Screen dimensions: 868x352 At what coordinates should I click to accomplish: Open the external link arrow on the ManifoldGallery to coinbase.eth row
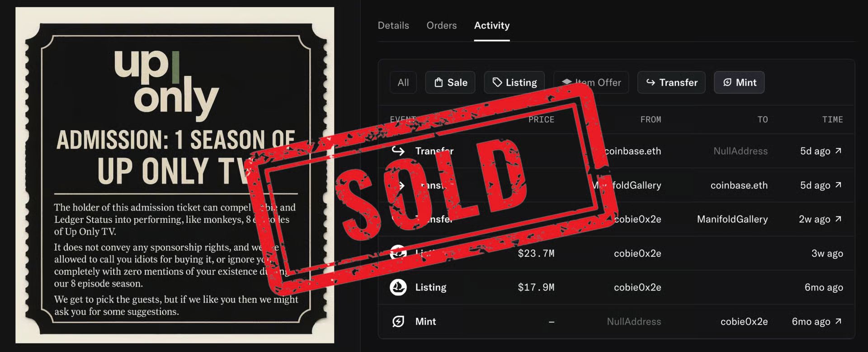click(838, 185)
